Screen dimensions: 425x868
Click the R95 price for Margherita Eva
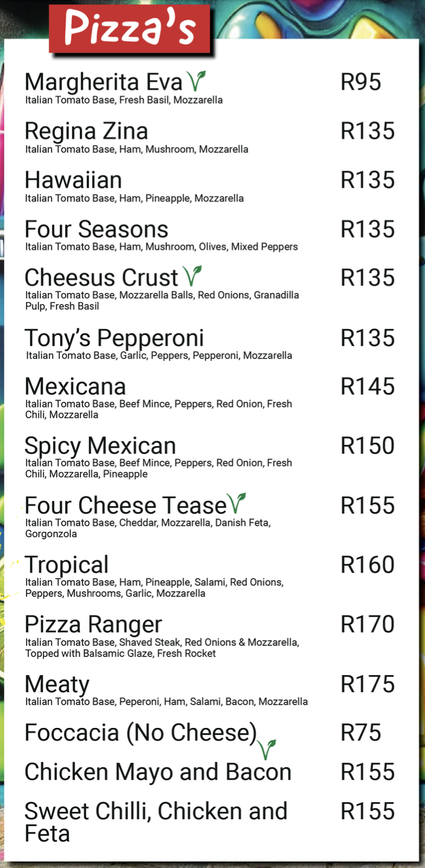(360, 82)
